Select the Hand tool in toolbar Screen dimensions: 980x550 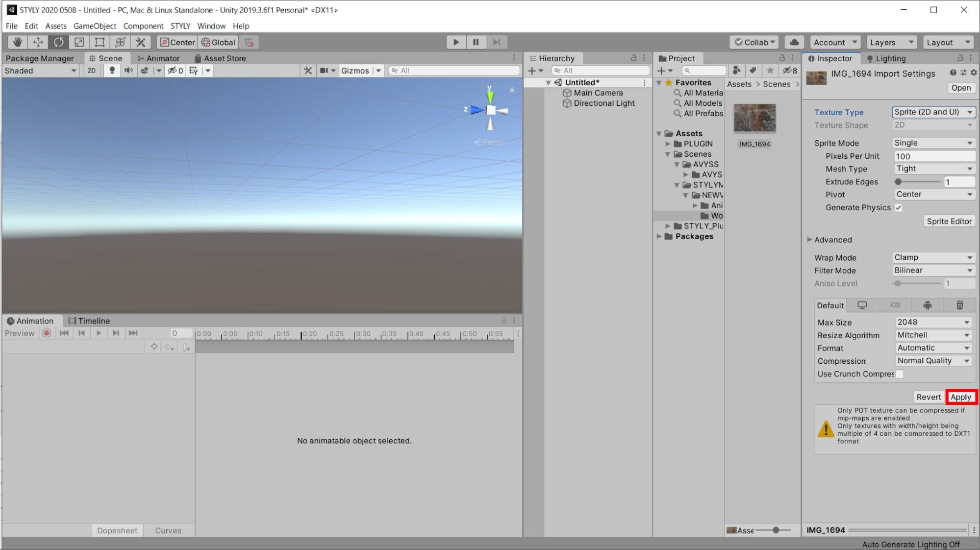point(17,42)
